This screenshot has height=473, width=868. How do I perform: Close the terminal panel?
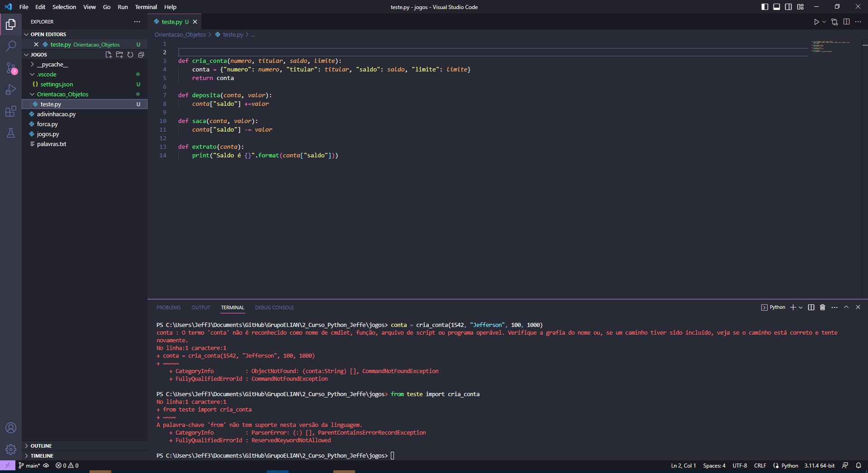click(x=858, y=307)
